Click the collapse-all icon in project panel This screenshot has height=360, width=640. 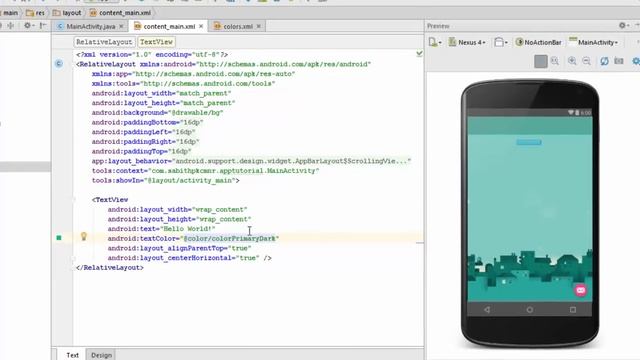(10, 26)
